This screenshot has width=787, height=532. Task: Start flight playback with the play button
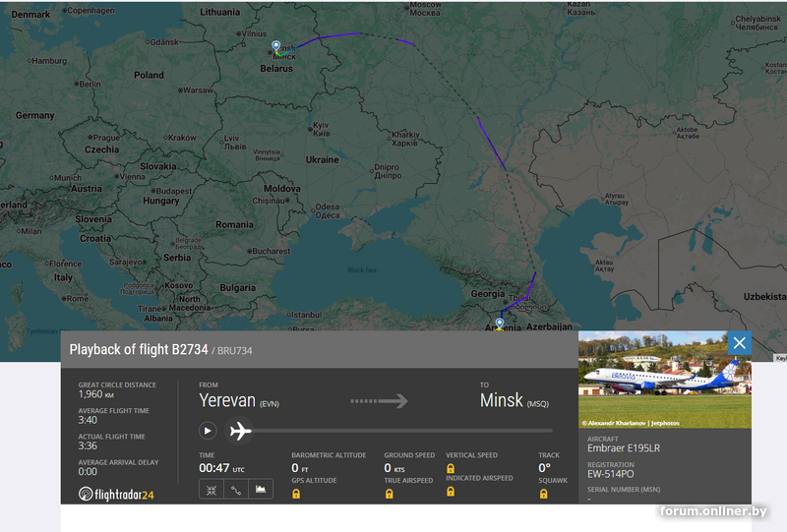[208, 431]
